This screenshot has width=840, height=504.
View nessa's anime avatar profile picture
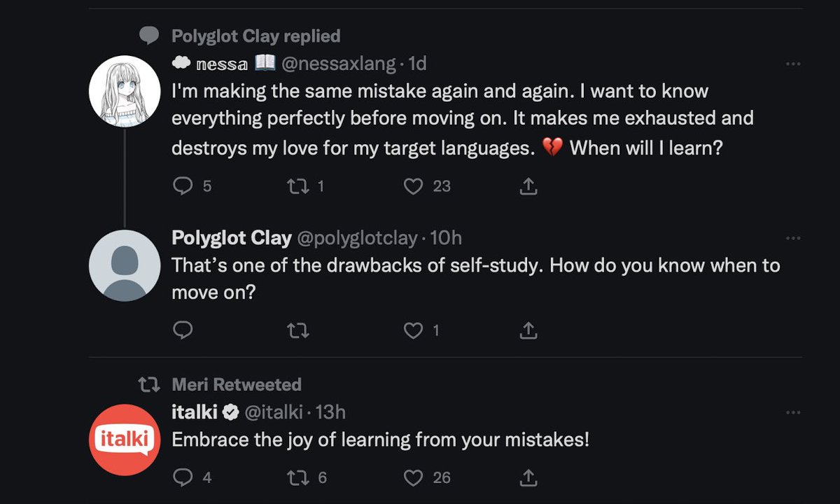(125, 91)
